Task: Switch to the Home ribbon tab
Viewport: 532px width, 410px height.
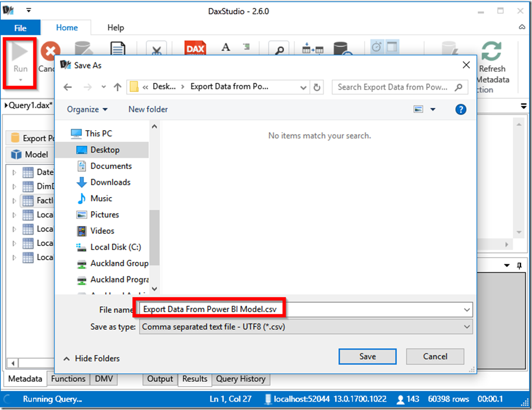Action: tap(67, 28)
